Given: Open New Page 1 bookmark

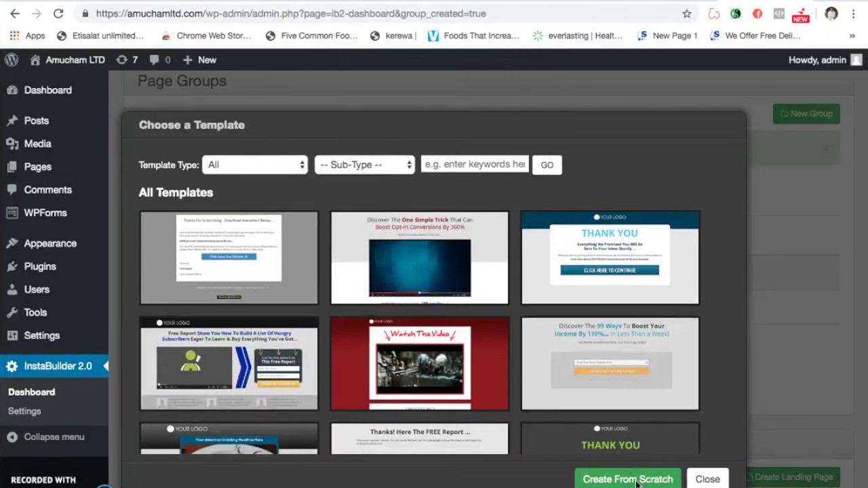Looking at the screenshot, I should (667, 36).
